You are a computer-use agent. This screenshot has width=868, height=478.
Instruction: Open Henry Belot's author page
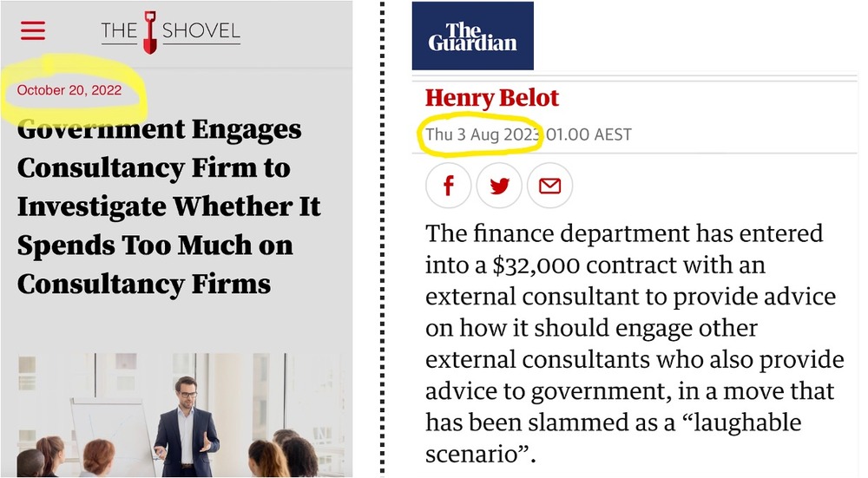pyautogui.click(x=492, y=98)
